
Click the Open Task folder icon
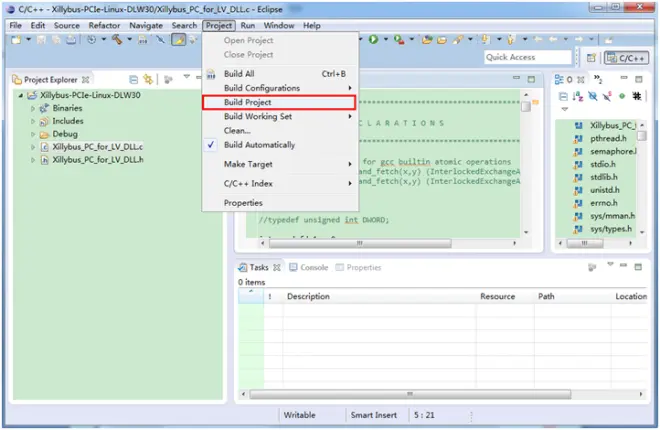coord(442,40)
